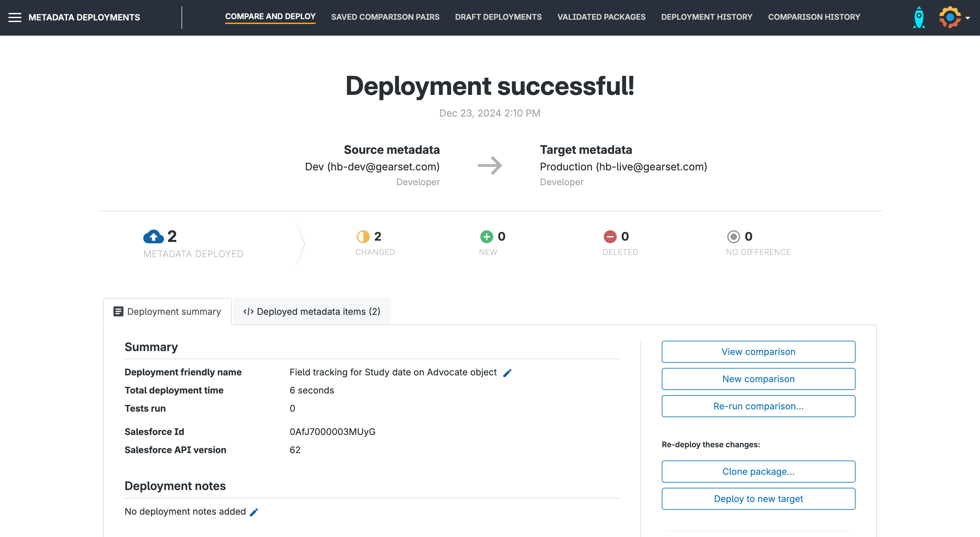Image resolution: width=980 pixels, height=537 pixels.
Task: Click the blue rocket icon
Action: coord(919,17)
